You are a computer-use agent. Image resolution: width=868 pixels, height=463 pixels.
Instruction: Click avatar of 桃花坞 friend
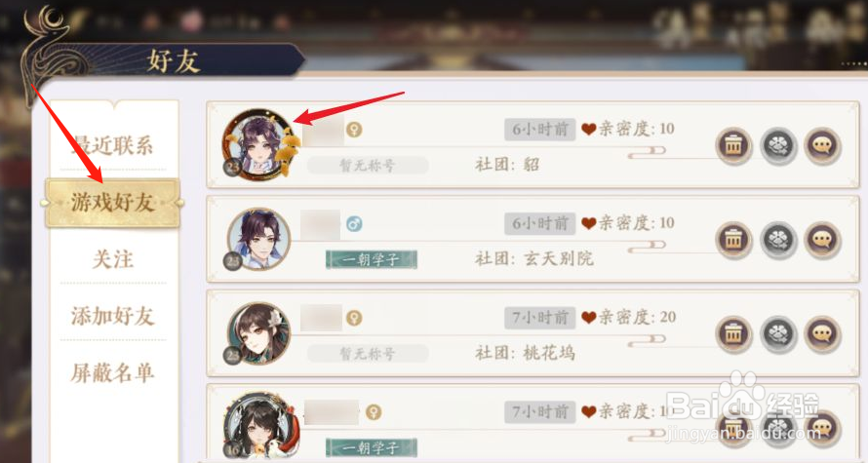(x=258, y=333)
